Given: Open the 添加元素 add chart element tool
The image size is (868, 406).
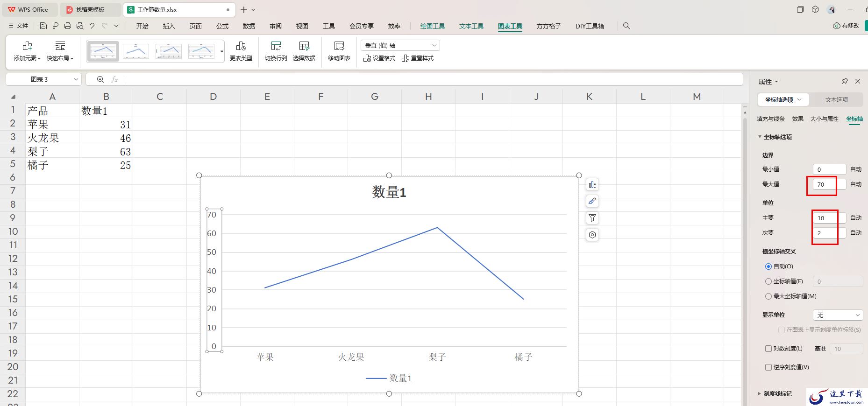Looking at the screenshot, I should pos(27,51).
